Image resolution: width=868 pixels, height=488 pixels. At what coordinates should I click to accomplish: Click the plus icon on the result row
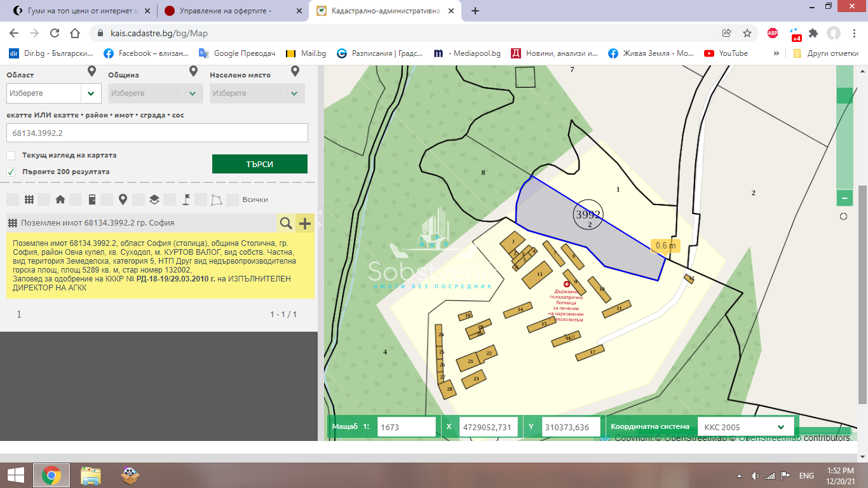point(305,223)
